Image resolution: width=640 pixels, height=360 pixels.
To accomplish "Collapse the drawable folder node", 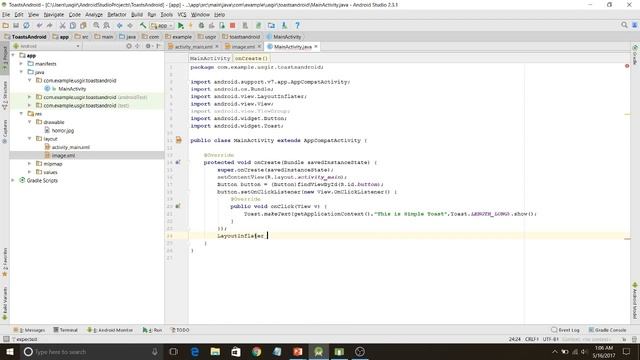I will [x=29, y=122].
